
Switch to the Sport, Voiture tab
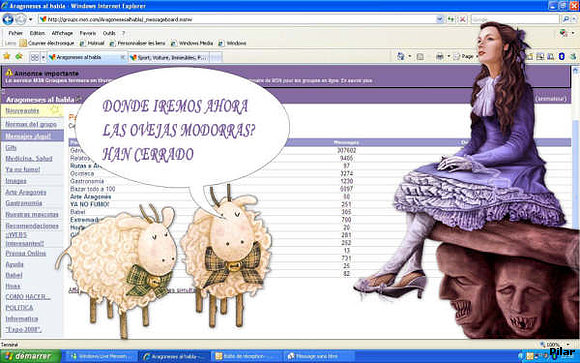pyautogui.click(x=169, y=57)
